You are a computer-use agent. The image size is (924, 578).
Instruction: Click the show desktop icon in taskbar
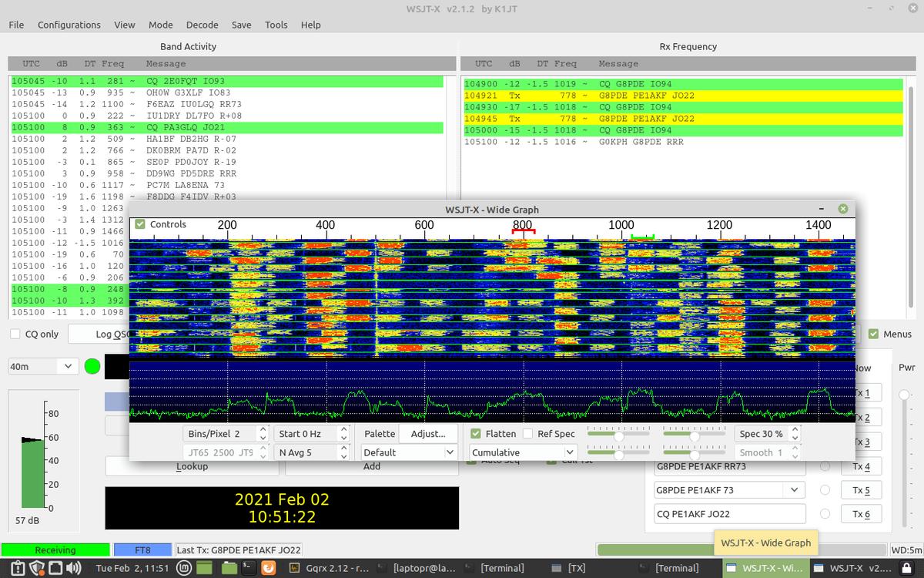click(x=204, y=569)
